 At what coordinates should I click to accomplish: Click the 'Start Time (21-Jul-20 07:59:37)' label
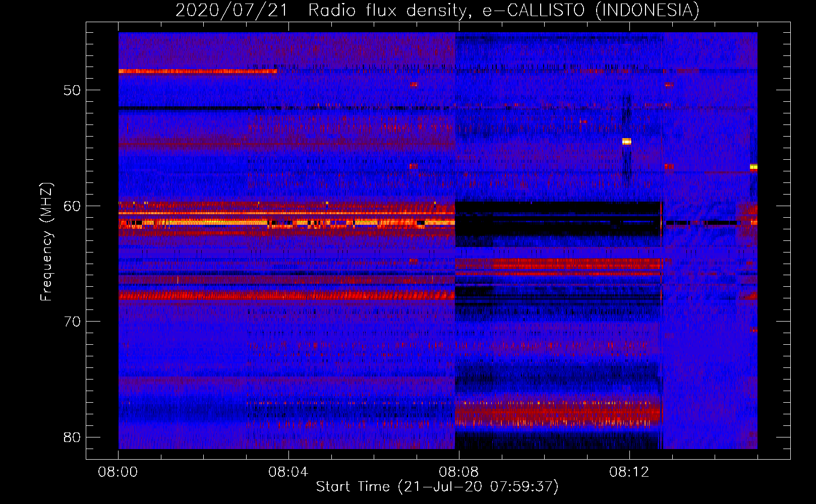(437, 487)
